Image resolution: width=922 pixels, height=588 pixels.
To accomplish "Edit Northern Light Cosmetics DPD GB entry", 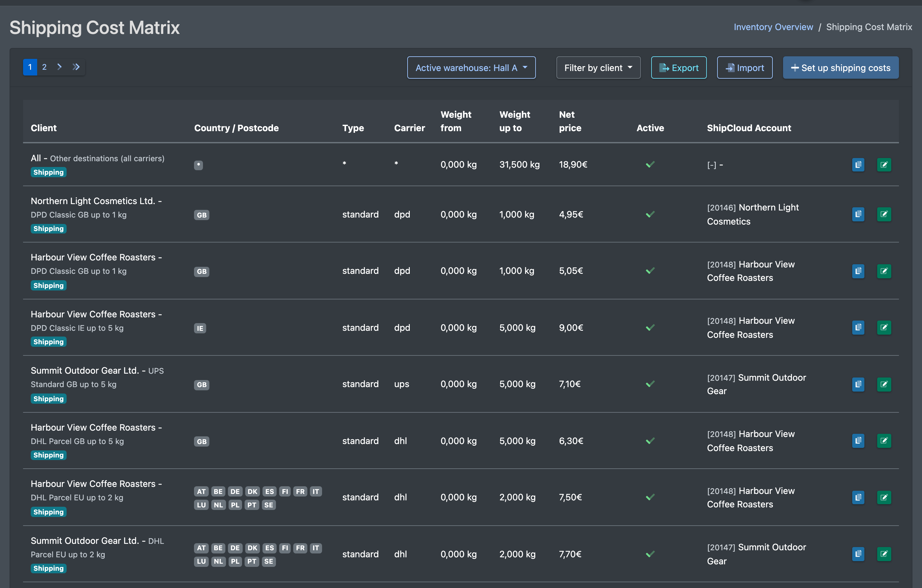I will pos(884,214).
